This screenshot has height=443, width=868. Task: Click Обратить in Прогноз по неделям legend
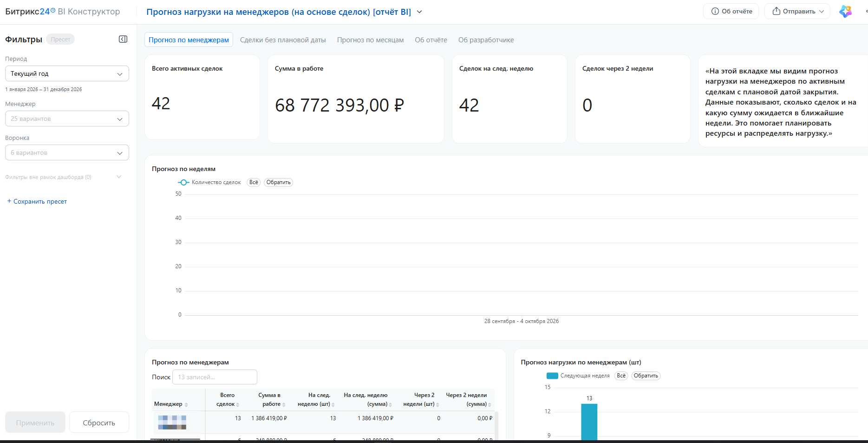click(279, 182)
